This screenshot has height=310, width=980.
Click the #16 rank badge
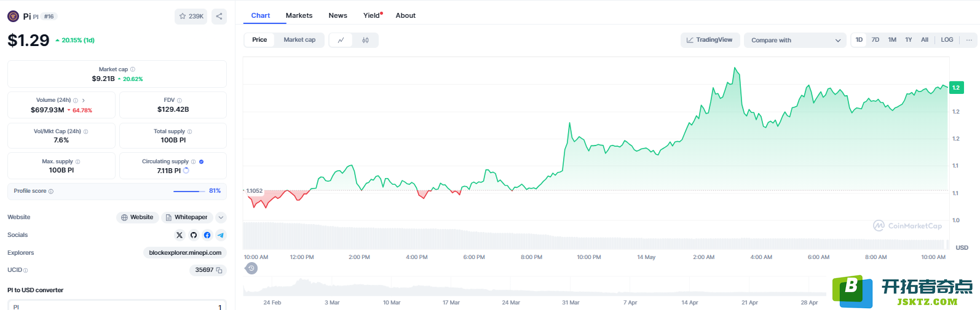pos(49,17)
